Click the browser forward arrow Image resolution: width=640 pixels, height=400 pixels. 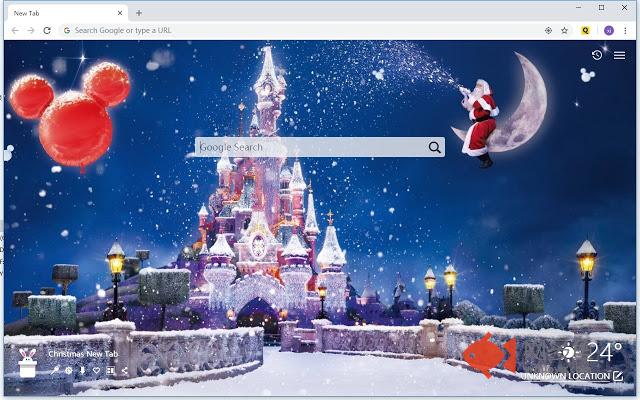click(x=31, y=31)
